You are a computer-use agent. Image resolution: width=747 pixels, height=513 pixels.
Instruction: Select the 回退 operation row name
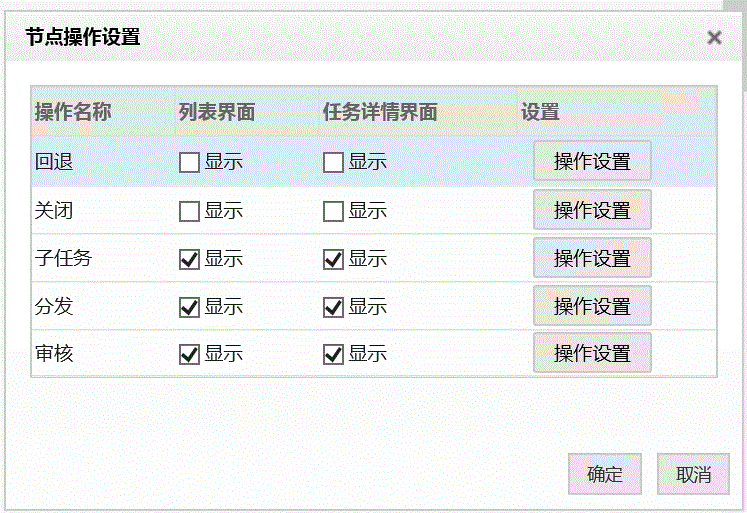click(x=54, y=161)
